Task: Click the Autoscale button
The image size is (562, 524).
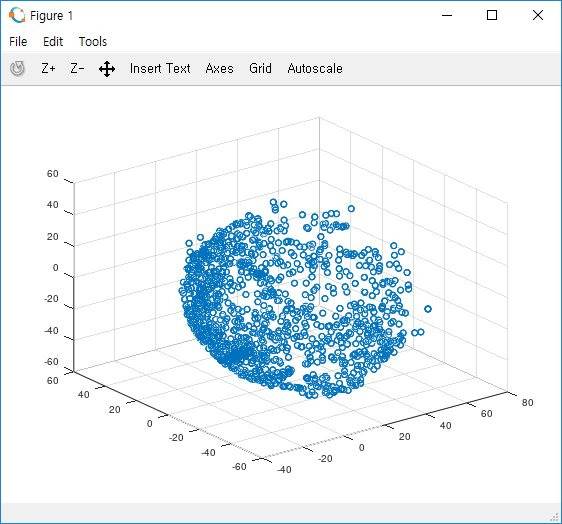Action: (315, 68)
